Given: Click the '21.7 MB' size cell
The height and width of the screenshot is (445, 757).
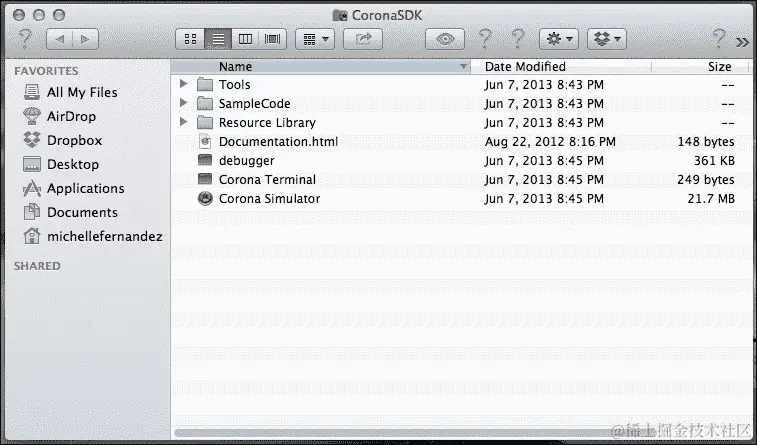Looking at the screenshot, I should coord(711,198).
